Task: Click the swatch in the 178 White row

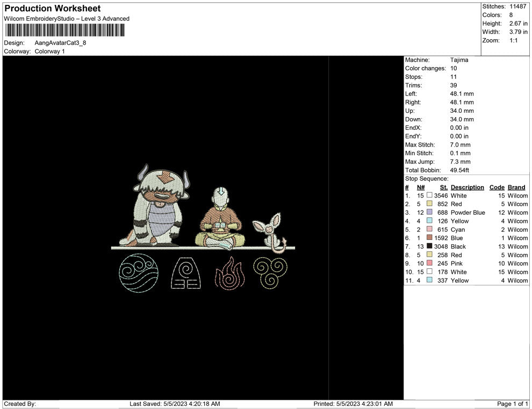Action: (429, 272)
